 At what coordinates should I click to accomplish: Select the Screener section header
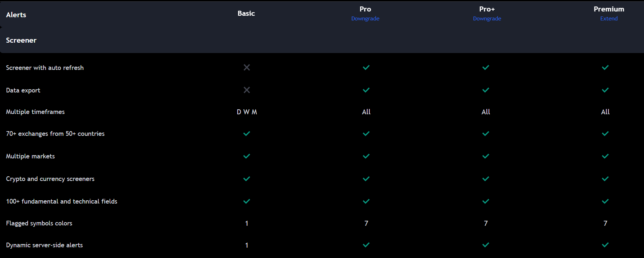21,40
